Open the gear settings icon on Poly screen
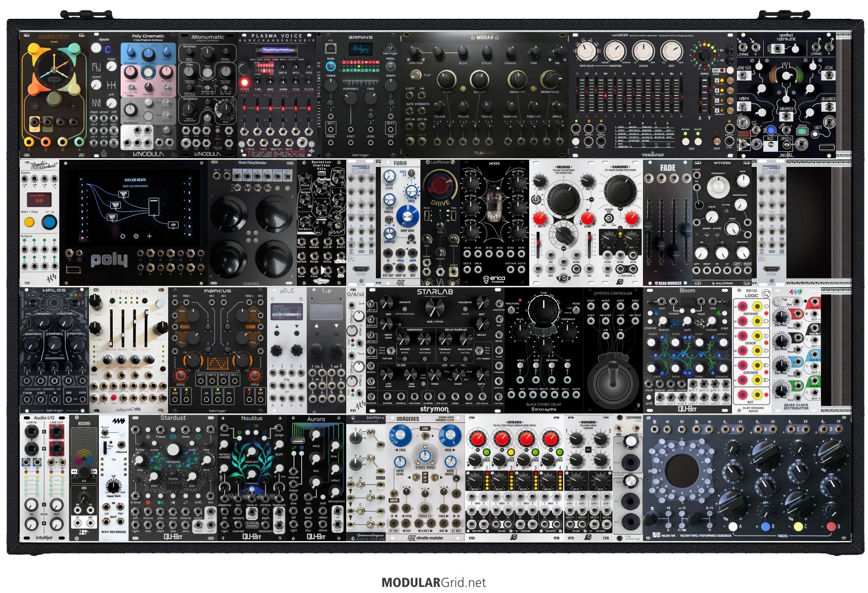 (x=136, y=236)
